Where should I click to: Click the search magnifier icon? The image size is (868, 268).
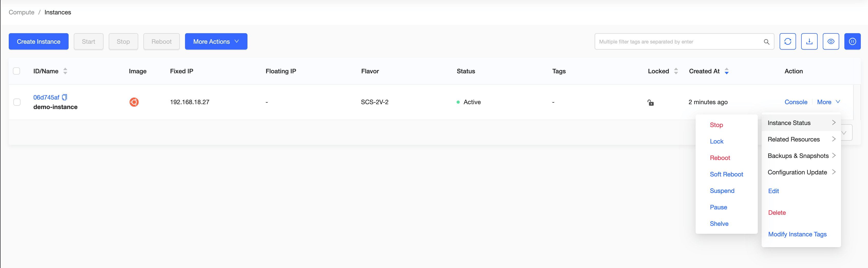tap(766, 42)
